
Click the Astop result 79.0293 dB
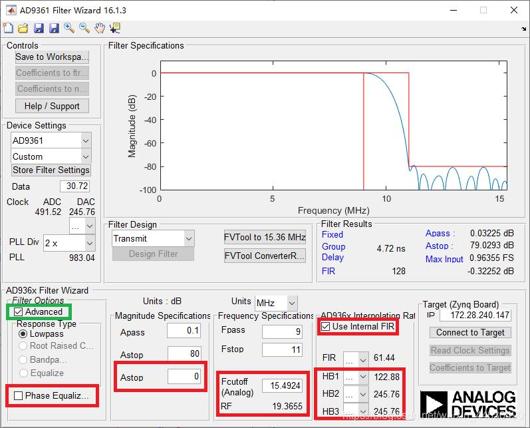tap(492, 245)
